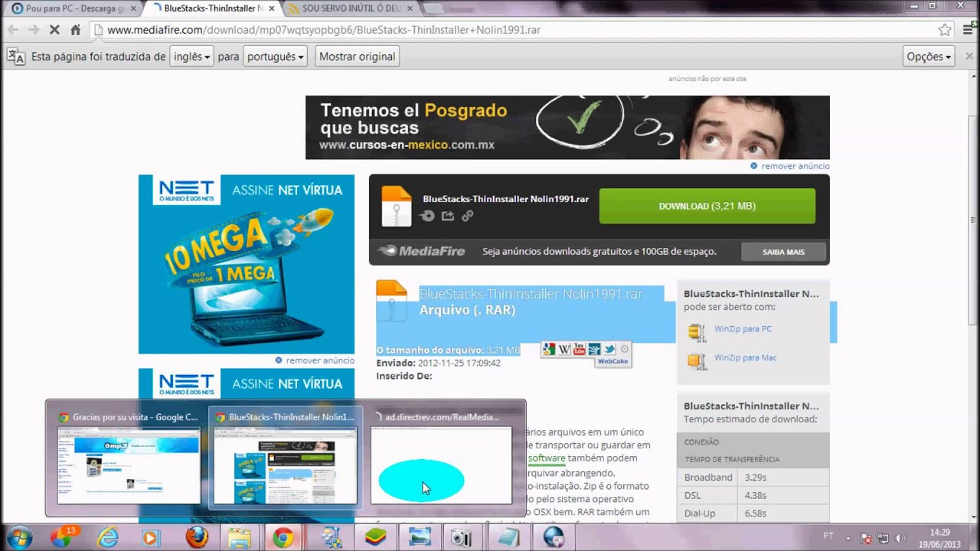This screenshot has height=551, width=980.
Task: Open the Chrome menu icon
Action: [x=966, y=30]
